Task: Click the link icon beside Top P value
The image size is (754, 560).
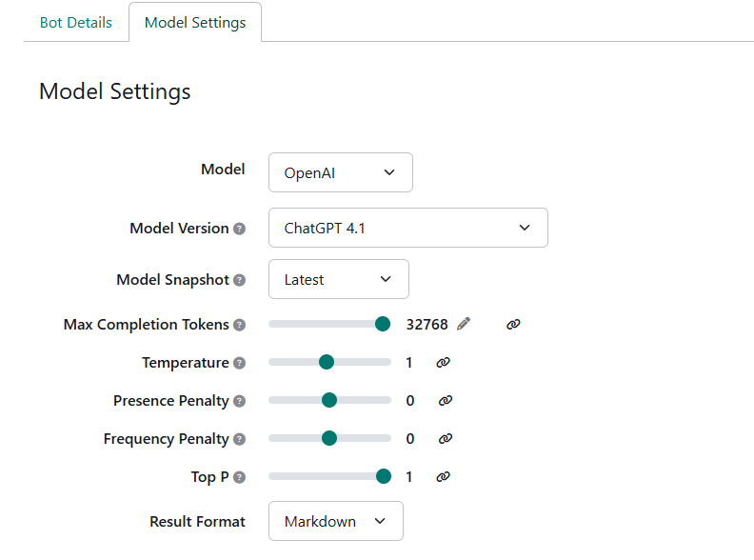Action: (x=443, y=476)
